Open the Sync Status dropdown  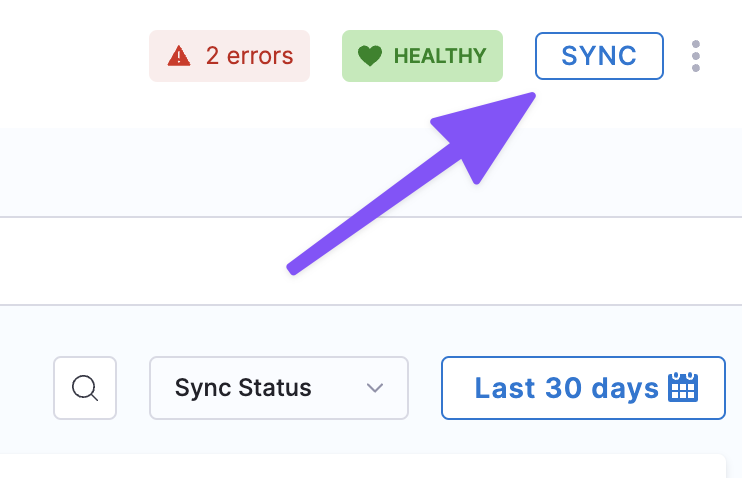[x=278, y=388]
